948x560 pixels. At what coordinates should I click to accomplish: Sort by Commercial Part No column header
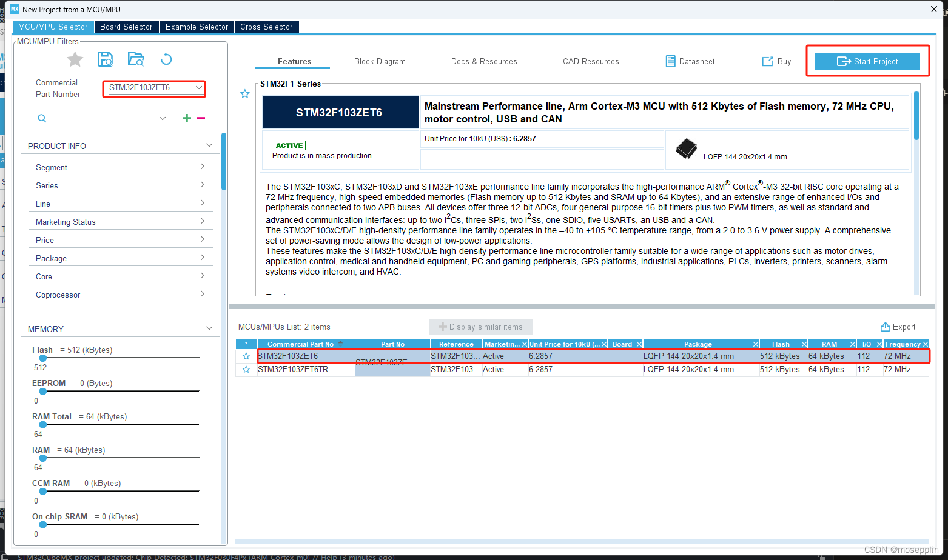coord(306,344)
